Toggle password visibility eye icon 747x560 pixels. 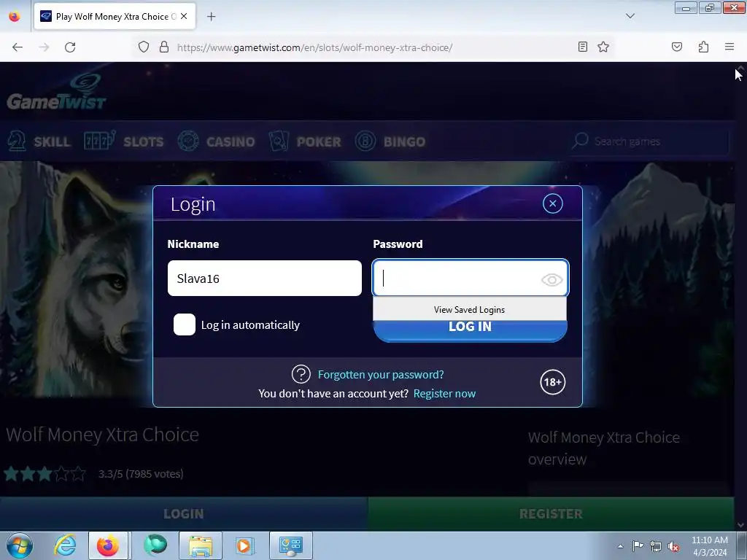[551, 279]
